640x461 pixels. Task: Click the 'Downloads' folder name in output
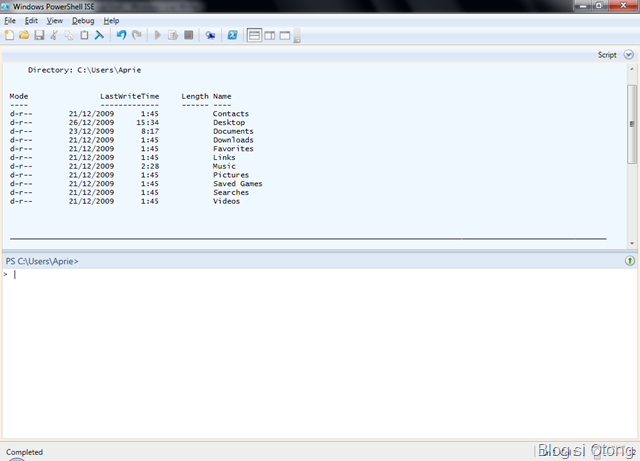pyautogui.click(x=233, y=140)
